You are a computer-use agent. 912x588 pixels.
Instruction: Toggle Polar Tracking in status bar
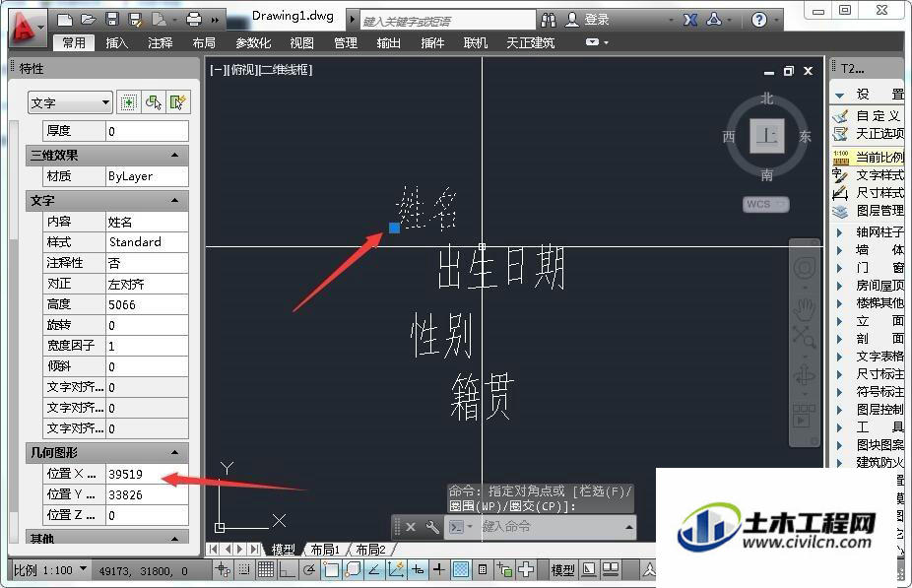point(309,570)
